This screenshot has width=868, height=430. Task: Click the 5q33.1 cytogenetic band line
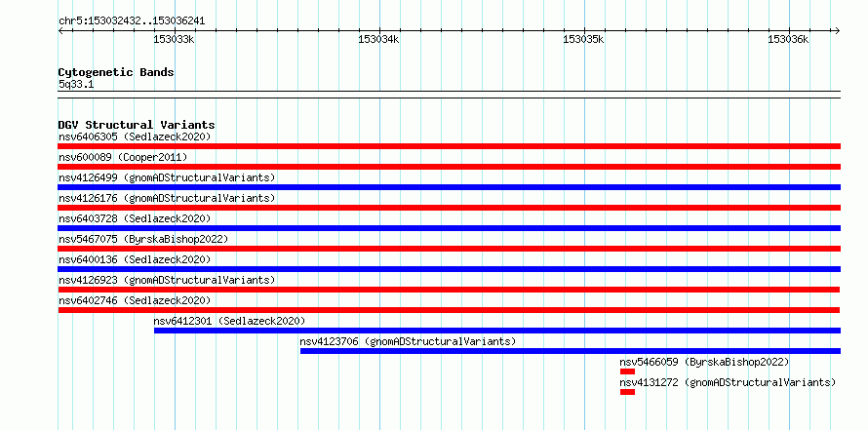click(449, 95)
